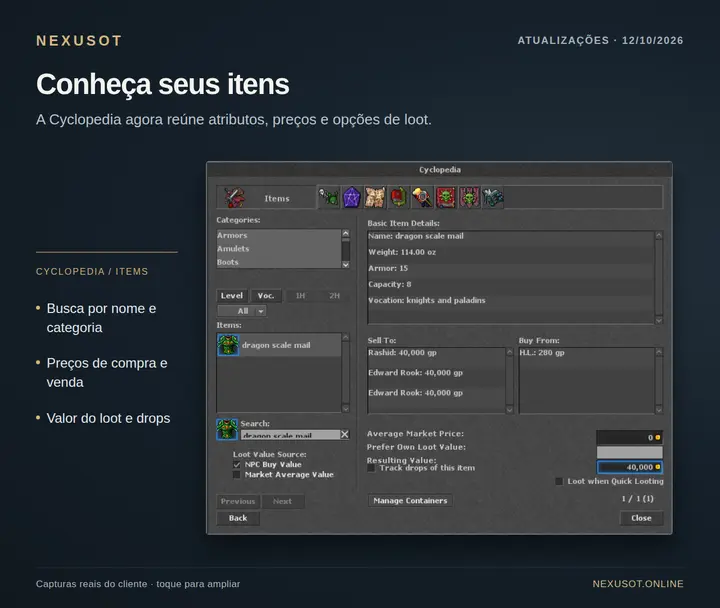Viewport: 720px width, 608px height.
Task: Enable Track drops of this item
Action: [371, 468]
